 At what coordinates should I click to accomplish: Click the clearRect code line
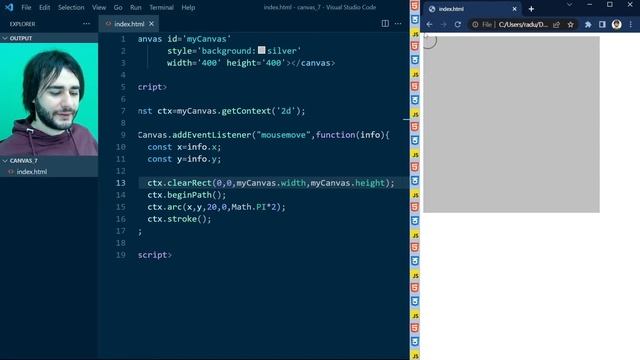click(271, 183)
